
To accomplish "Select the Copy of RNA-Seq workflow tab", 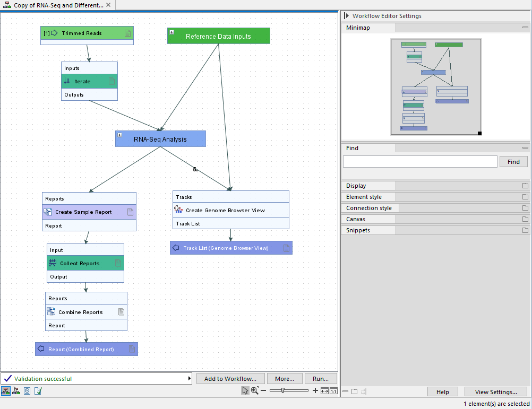I will pyautogui.click(x=56, y=5).
